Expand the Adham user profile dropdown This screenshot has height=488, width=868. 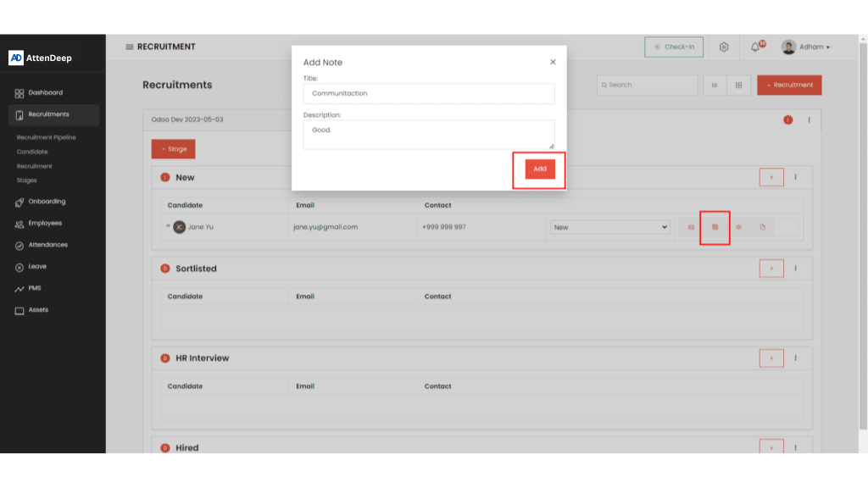(806, 47)
